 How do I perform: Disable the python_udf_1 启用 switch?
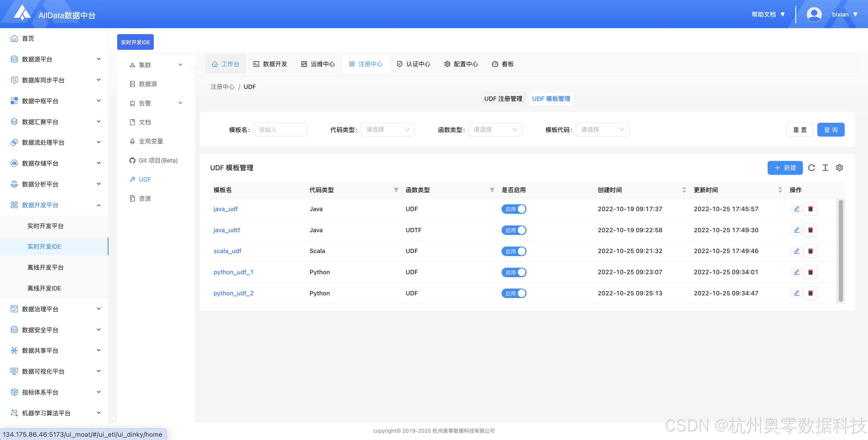[x=513, y=272]
